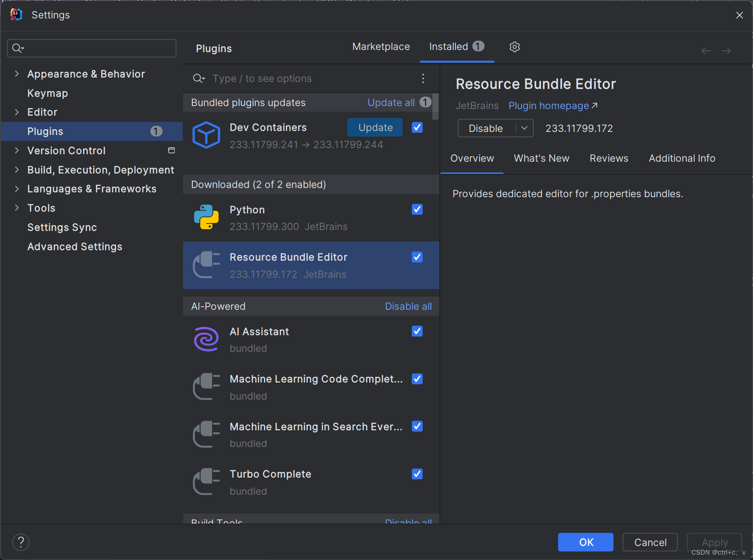Select the AI Assistant plugin row
Screen dimensions: 753x560
click(x=311, y=340)
